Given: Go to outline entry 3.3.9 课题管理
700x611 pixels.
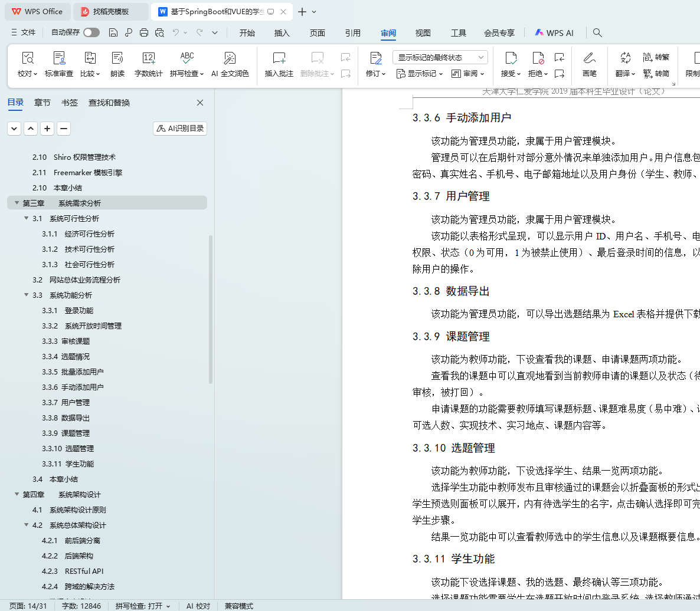Looking at the screenshot, I should tap(66, 433).
